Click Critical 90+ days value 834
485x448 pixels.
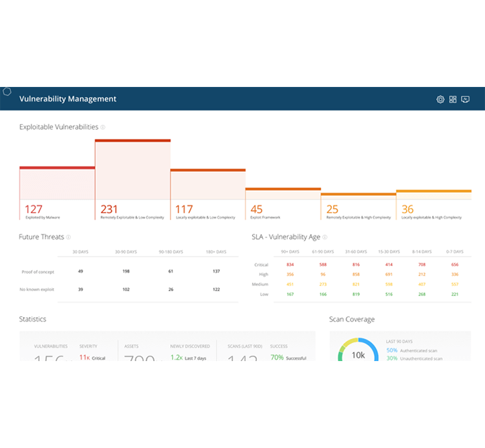(x=290, y=265)
